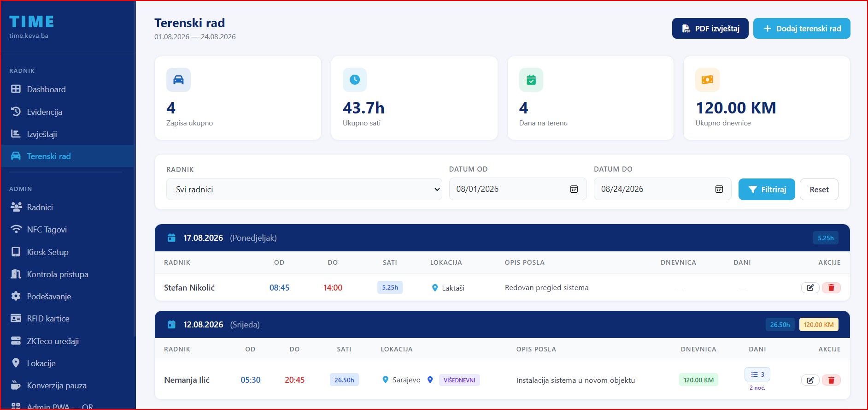Reset the filter form

[819, 189]
